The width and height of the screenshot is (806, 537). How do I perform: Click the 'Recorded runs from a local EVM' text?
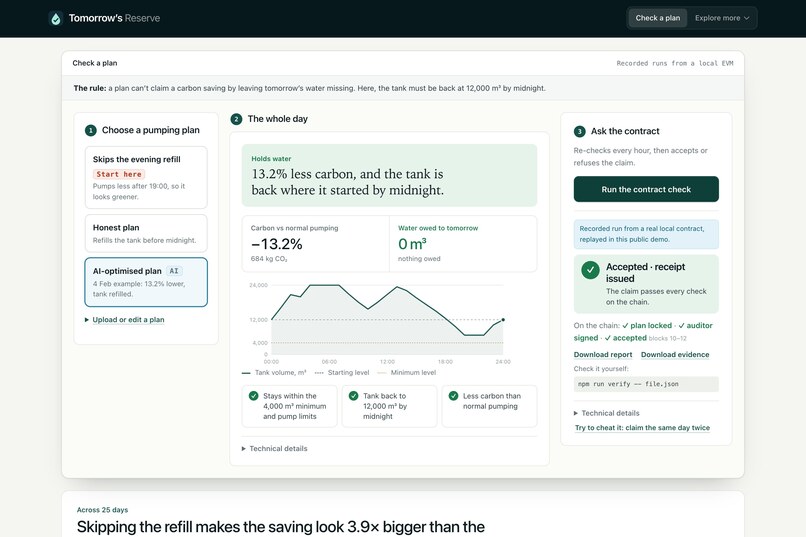tap(674, 63)
